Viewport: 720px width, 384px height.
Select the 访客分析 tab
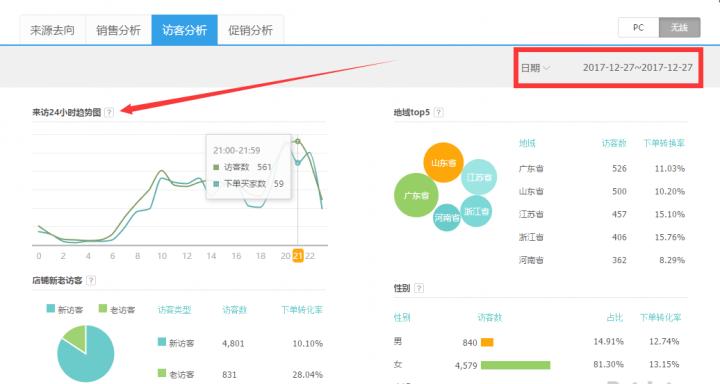pyautogui.click(x=185, y=30)
